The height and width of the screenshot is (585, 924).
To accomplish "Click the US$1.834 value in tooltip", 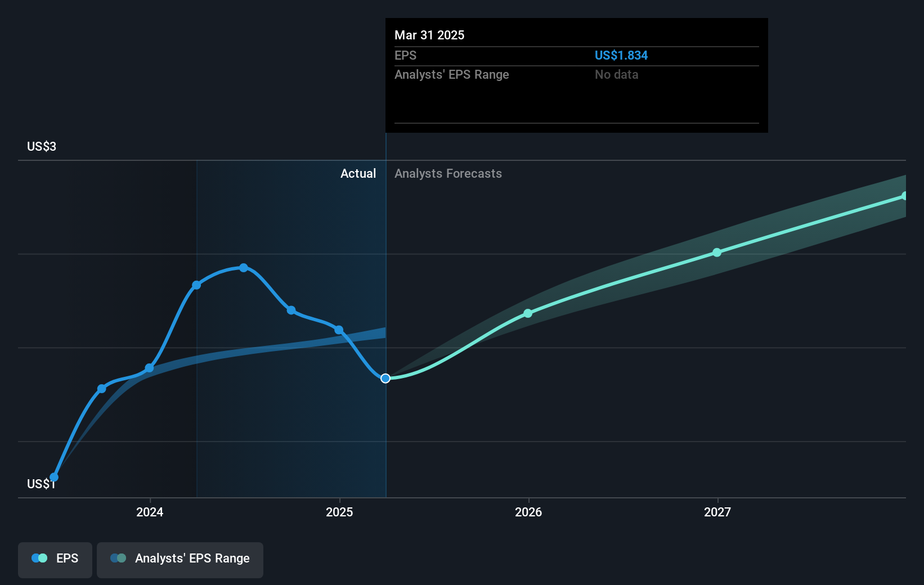I will point(621,55).
